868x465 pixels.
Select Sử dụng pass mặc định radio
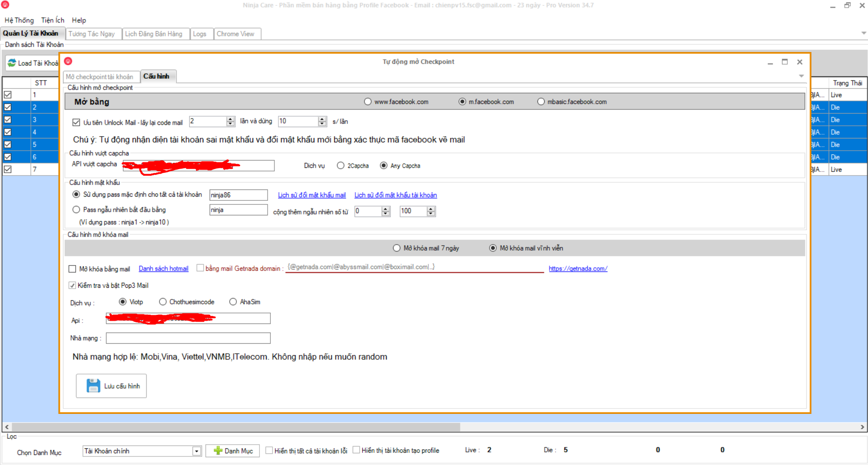click(76, 195)
